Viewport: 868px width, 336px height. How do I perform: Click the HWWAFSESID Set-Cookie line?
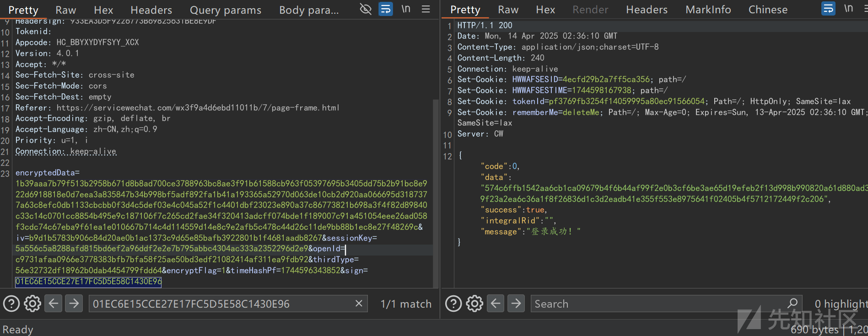coord(571,79)
